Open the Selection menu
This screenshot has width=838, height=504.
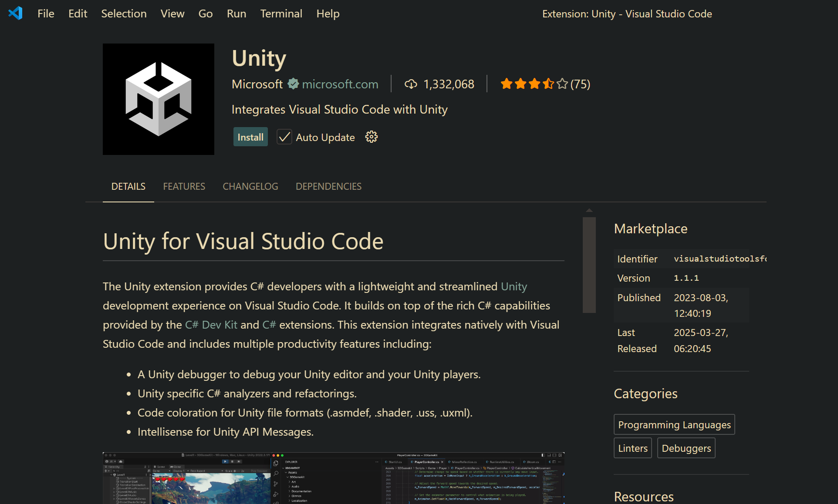click(x=124, y=13)
